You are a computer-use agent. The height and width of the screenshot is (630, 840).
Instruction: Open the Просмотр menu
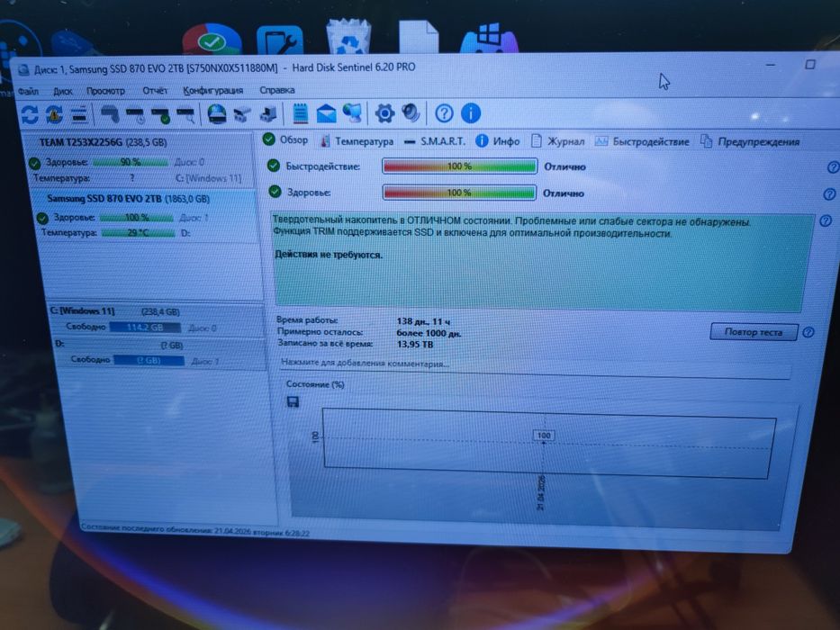tap(105, 91)
